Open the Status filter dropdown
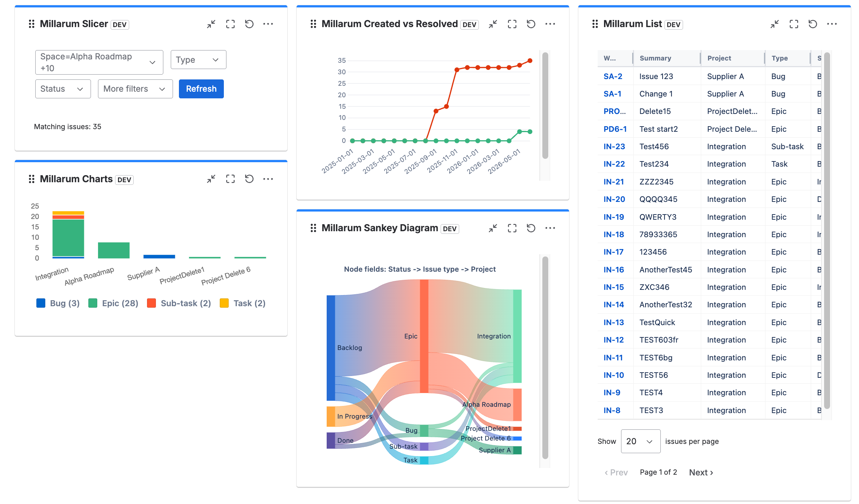This screenshot has height=504, width=859. click(63, 89)
